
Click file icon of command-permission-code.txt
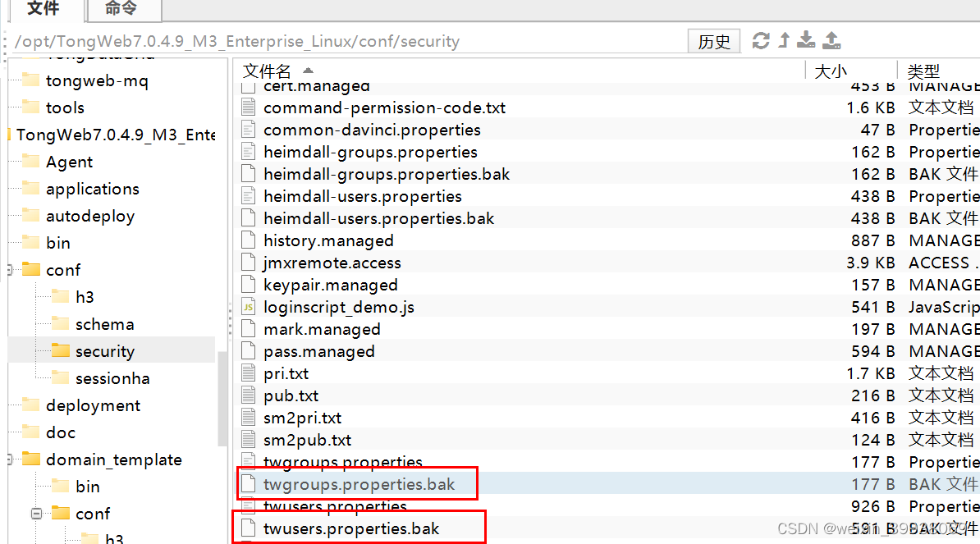(248, 107)
